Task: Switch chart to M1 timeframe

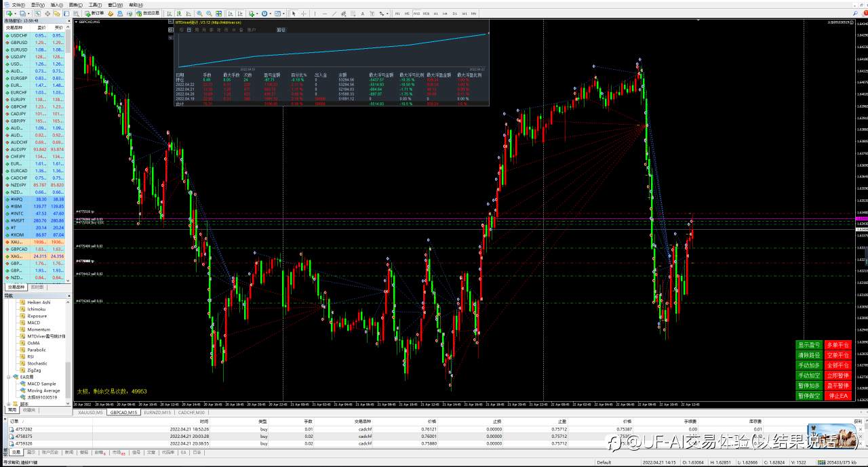Action: click(397, 13)
